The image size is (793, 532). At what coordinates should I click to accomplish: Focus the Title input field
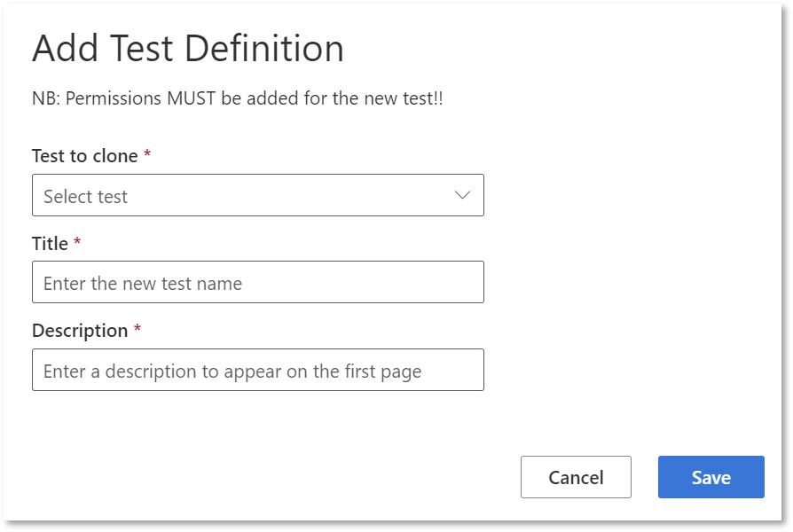pos(258,282)
